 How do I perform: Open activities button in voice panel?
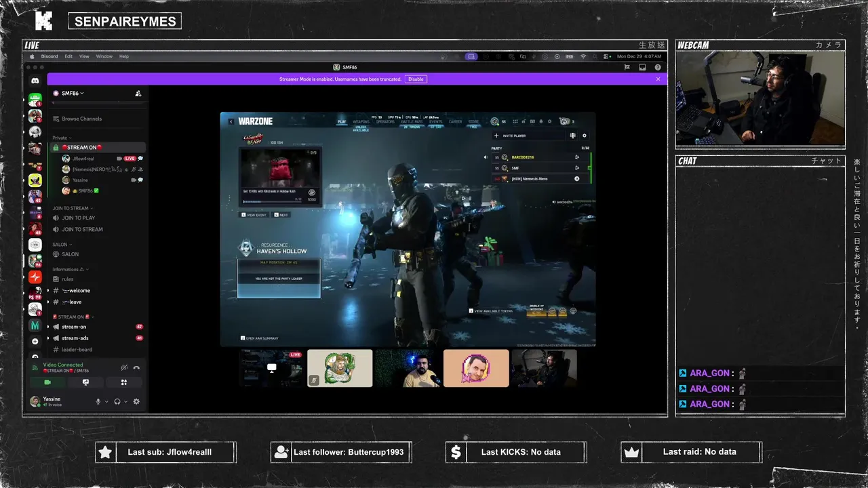click(124, 382)
